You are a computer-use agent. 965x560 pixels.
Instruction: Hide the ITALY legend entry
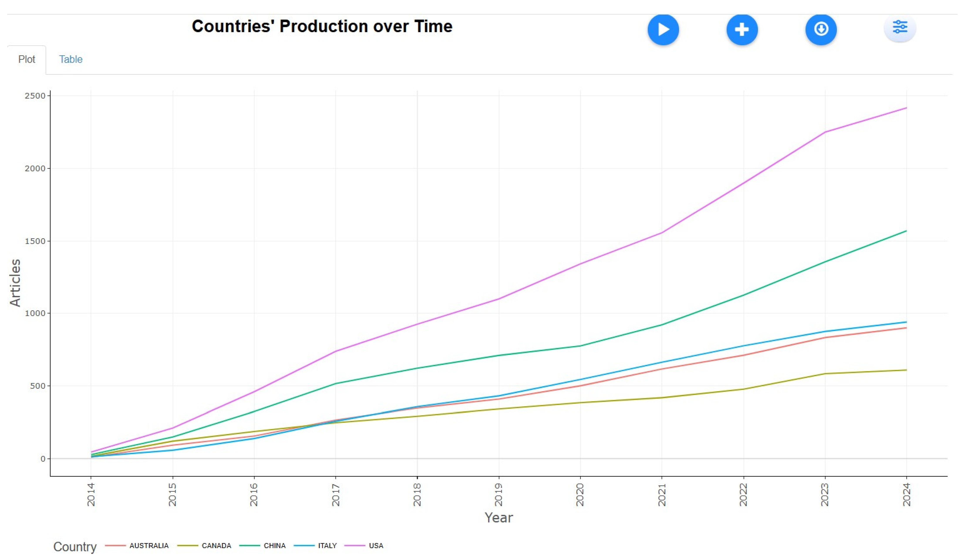pyautogui.click(x=327, y=545)
